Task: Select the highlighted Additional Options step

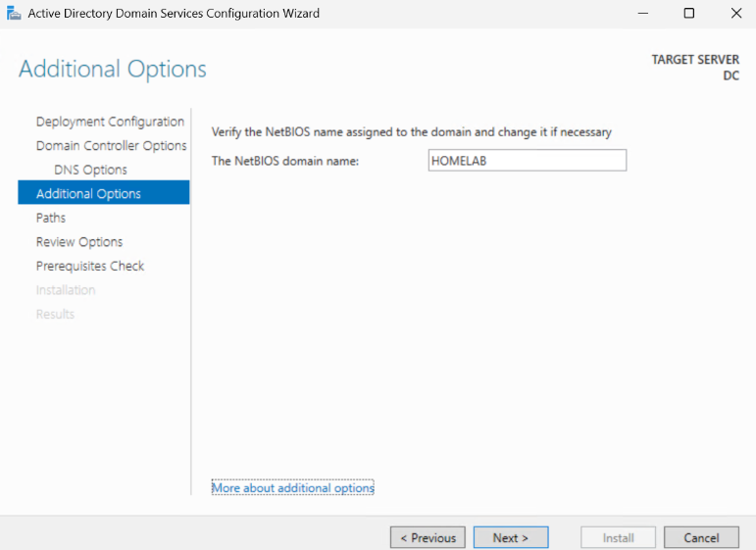Action: 88,194
